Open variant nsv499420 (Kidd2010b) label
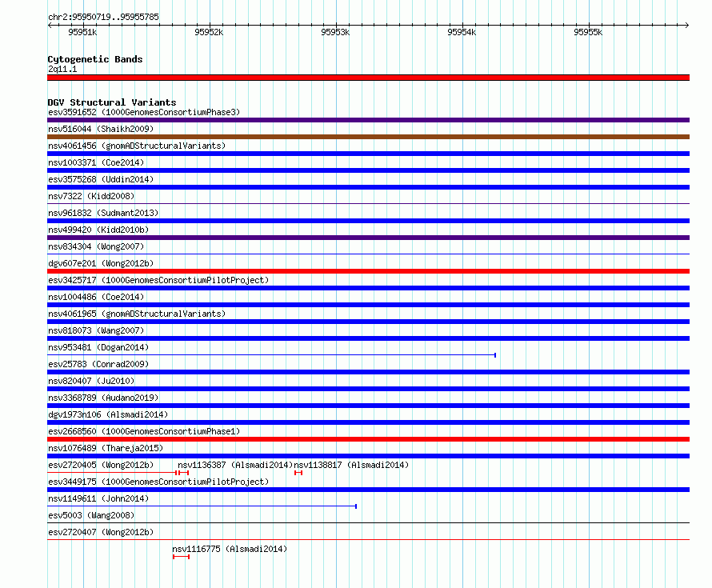The width and height of the screenshot is (712, 588). click(x=98, y=230)
